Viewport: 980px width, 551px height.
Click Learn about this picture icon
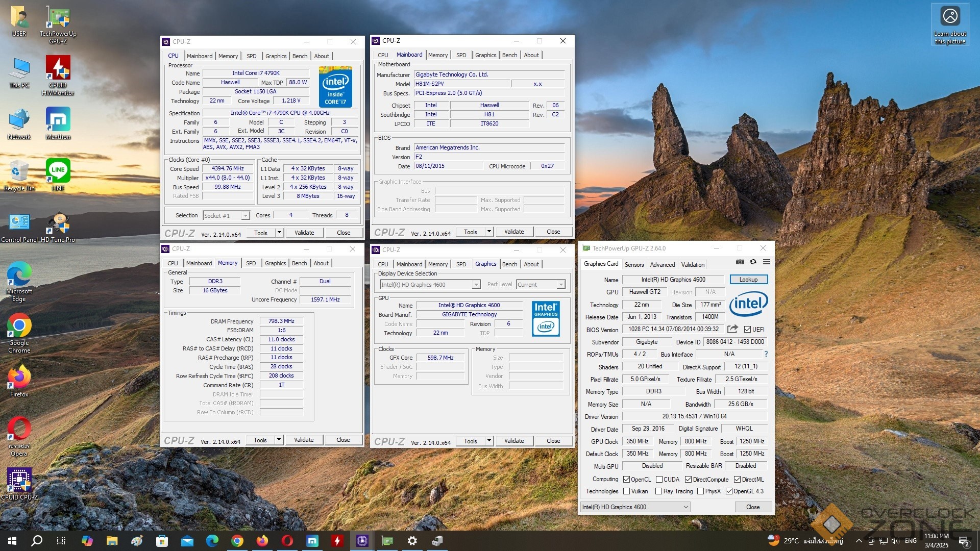pos(950,24)
